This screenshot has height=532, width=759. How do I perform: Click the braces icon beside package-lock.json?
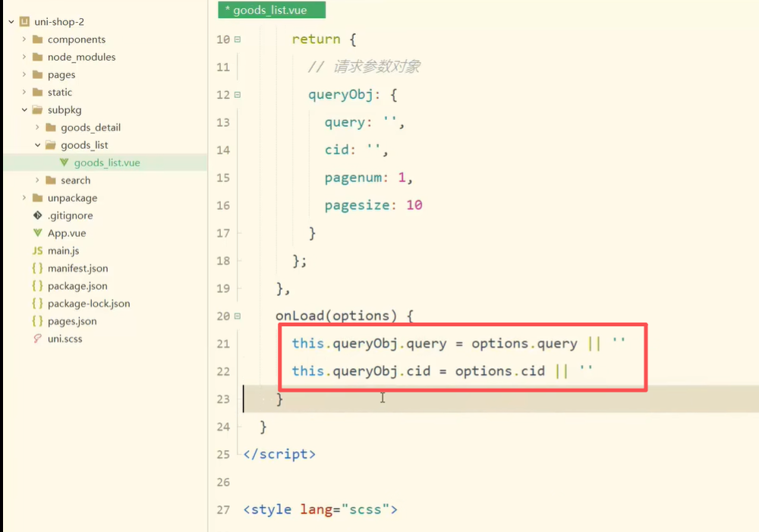click(x=37, y=304)
